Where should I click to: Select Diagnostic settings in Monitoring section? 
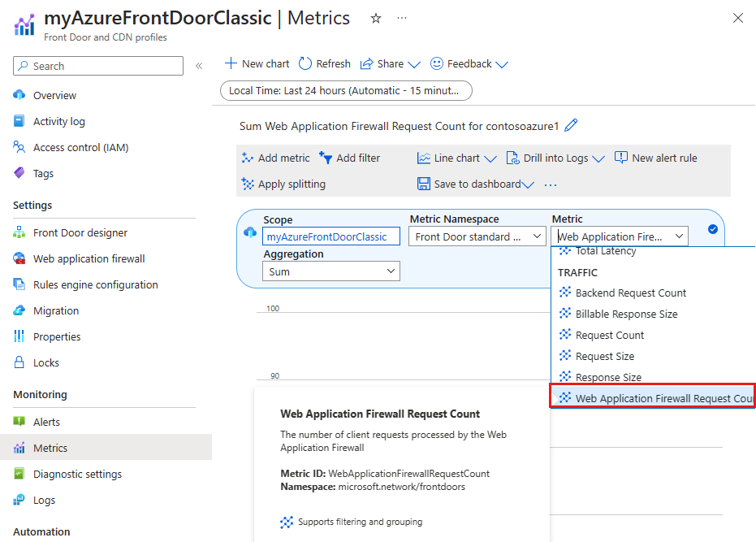[x=77, y=474]
